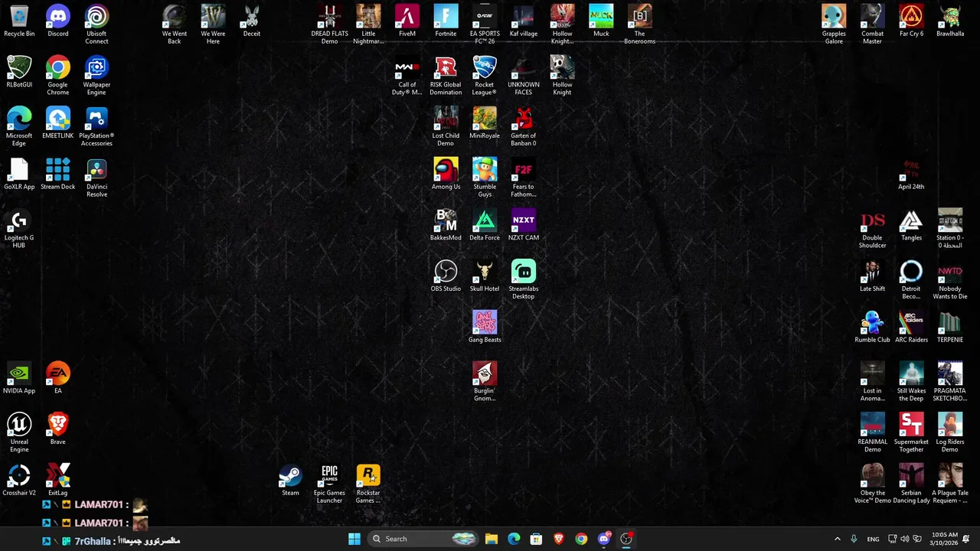Viewport: 980px width, 551px height.
Task: Open Streamlabs Desktop shortcut
Action: coord(524,279)
